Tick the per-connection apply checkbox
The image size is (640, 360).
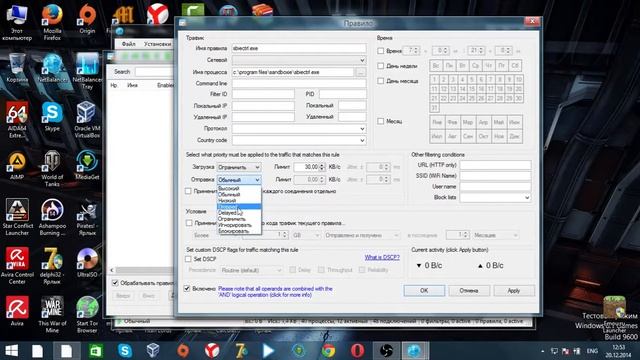point(188,191)
